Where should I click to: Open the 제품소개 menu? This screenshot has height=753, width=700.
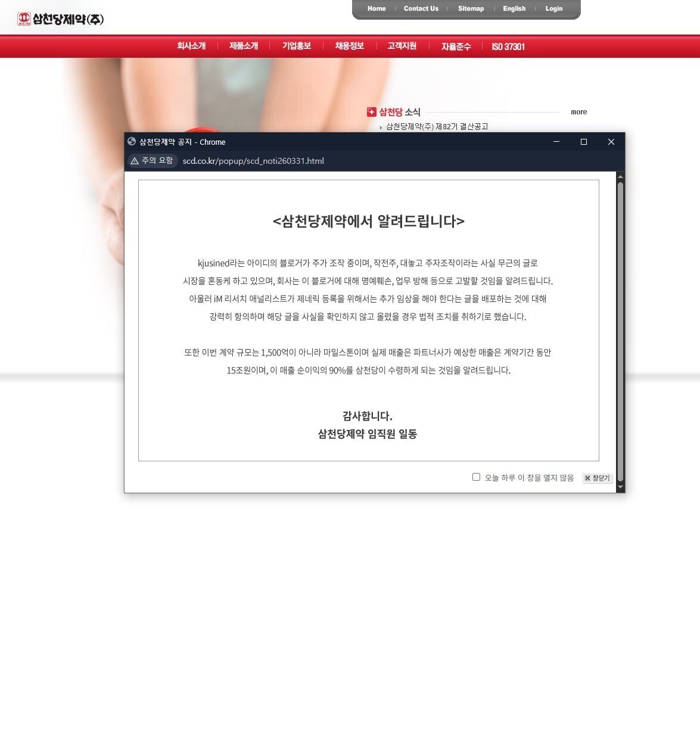(244, 46)
